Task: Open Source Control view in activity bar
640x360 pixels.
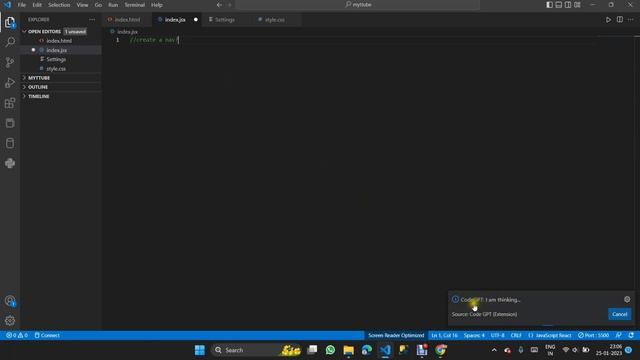Action: pyautogui.click(x=10, y=62)
